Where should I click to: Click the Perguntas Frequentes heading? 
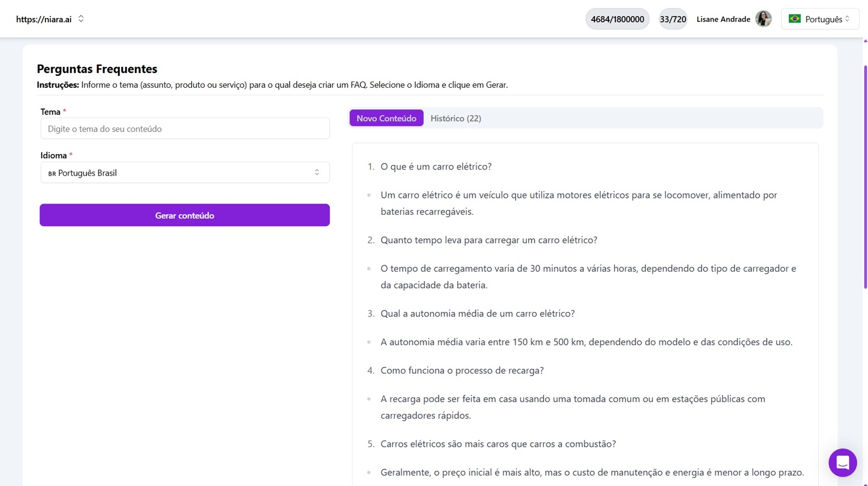point(97,69)
